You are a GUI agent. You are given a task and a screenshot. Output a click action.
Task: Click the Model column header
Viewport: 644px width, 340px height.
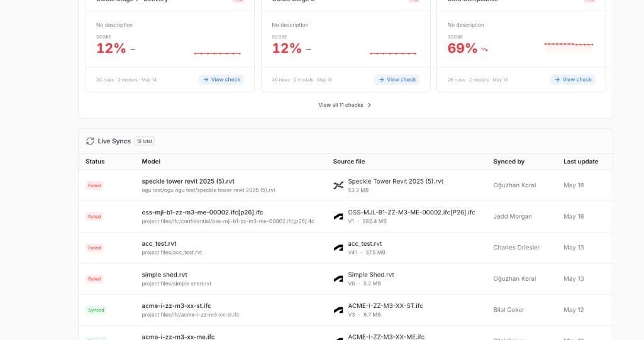151,162
